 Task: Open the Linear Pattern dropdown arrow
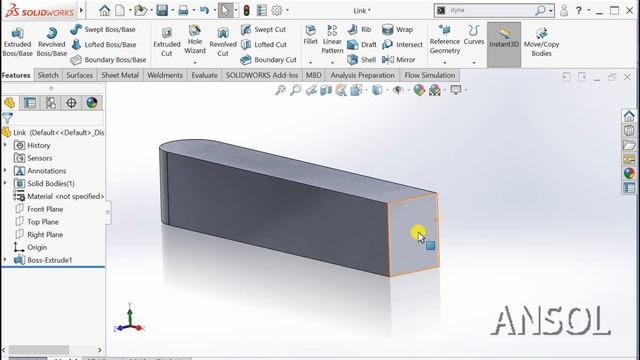tap(332, 63)
